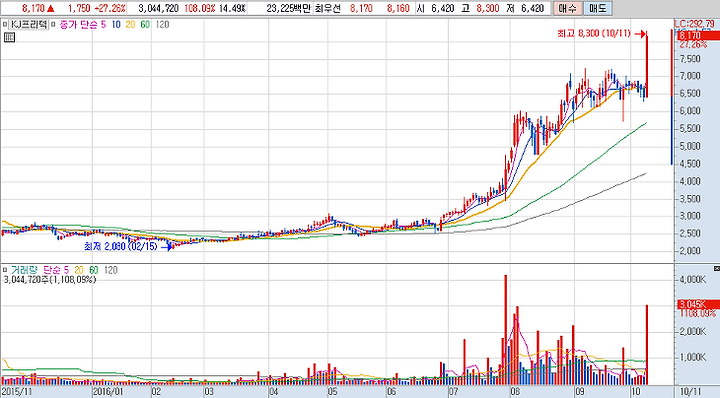Select volume moving average 5

pos(66,270)
